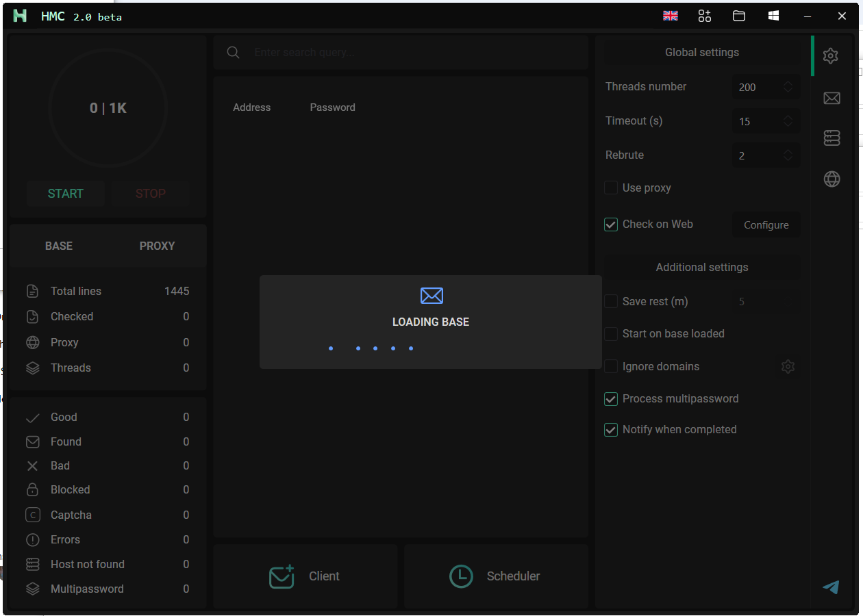Click the Host not found server icon
The image size is (863, 616).
click(x=32, y=565)
